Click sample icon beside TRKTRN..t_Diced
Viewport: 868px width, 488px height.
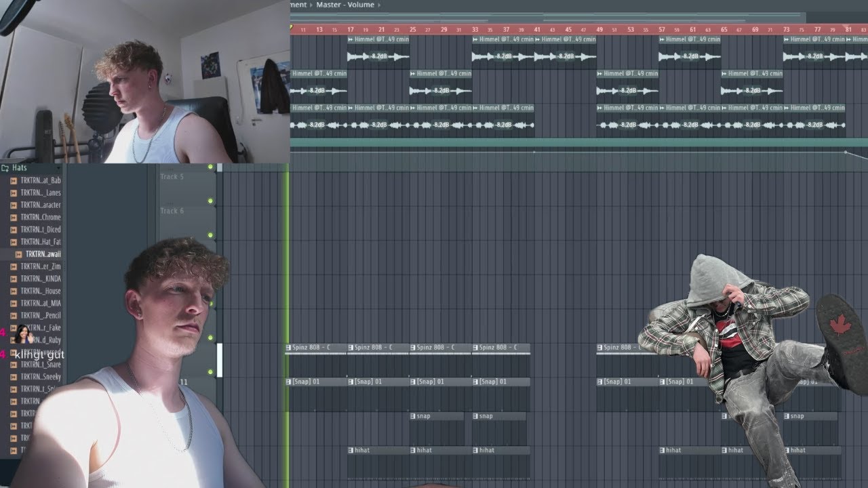pyautogui.click(x=14, y=229)
